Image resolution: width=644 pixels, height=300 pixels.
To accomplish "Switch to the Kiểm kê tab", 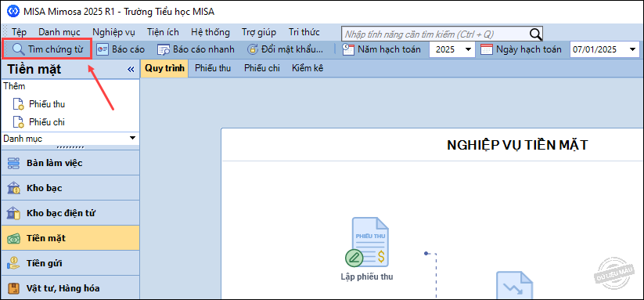I will 308,68.
